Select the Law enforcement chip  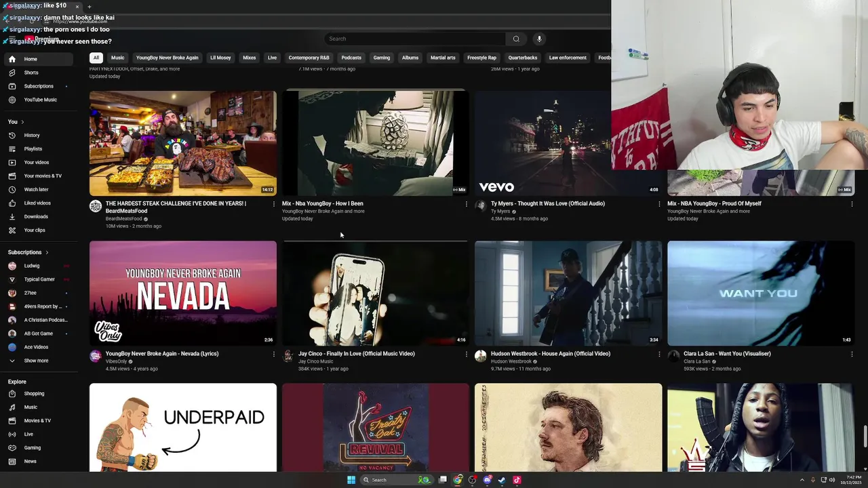(x=568, y=58)
